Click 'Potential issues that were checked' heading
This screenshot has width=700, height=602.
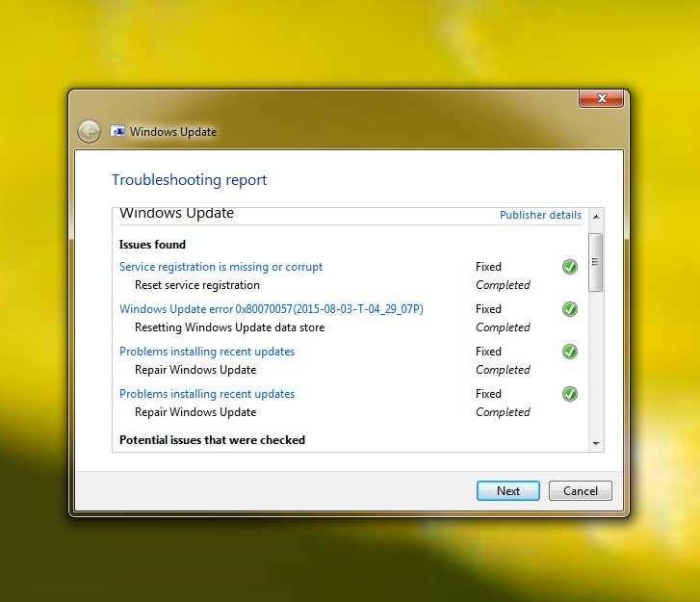click(x=212, y=440)
